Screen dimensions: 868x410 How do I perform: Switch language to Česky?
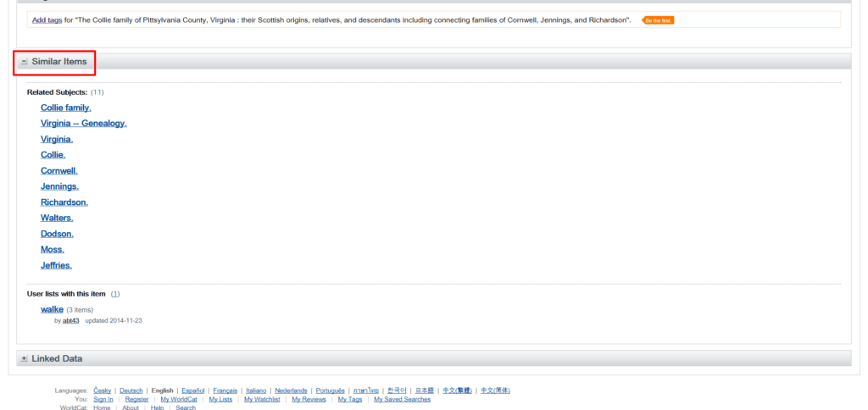(x=103, y=391)
